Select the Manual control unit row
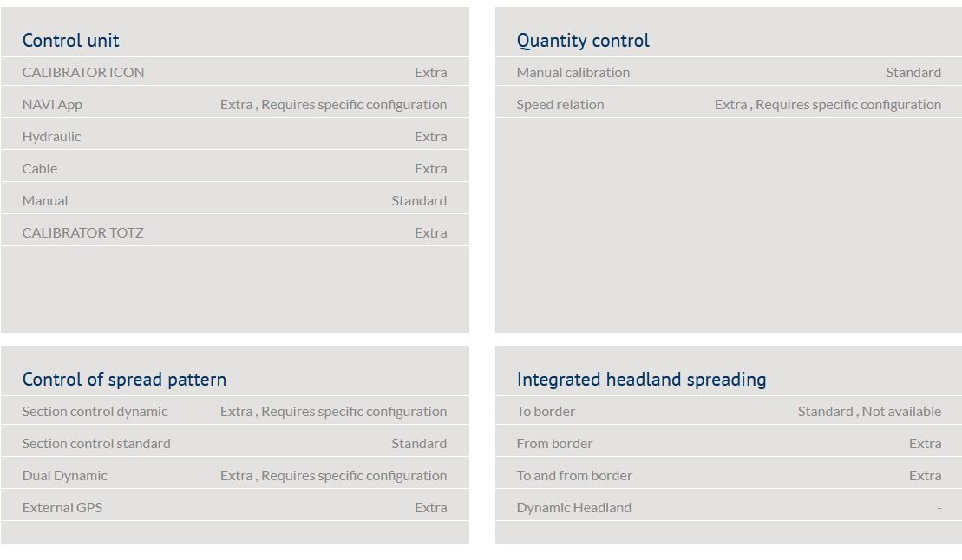The width and height of the screenshot is (962, 560). pos(45,201)
